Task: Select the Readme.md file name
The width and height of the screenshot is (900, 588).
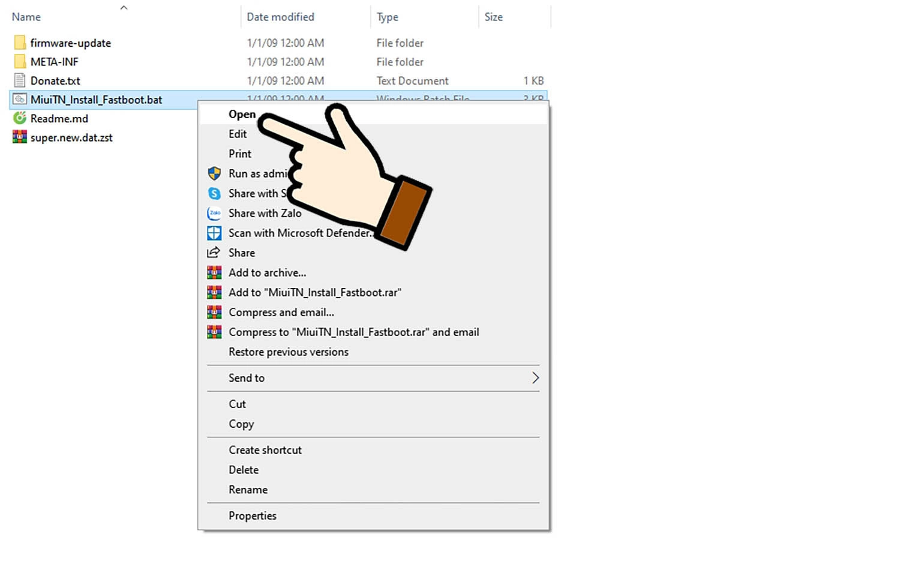Action: click(x=59, y=118)
